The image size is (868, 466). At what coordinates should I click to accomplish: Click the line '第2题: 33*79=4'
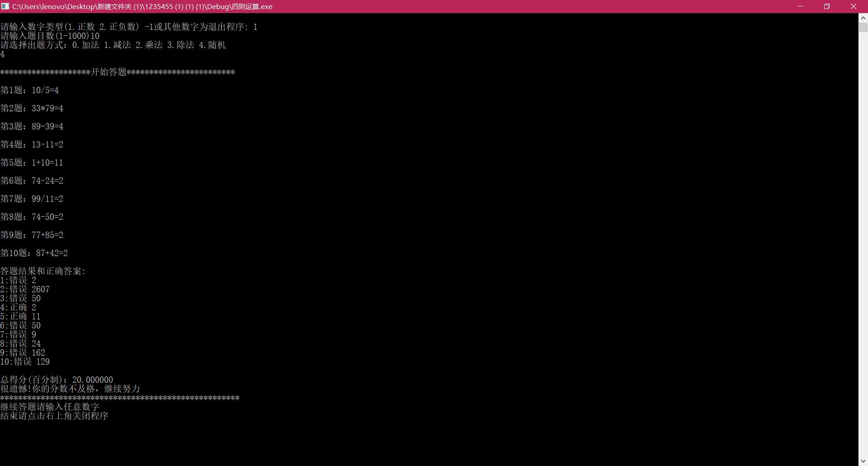tap(32, 108)
